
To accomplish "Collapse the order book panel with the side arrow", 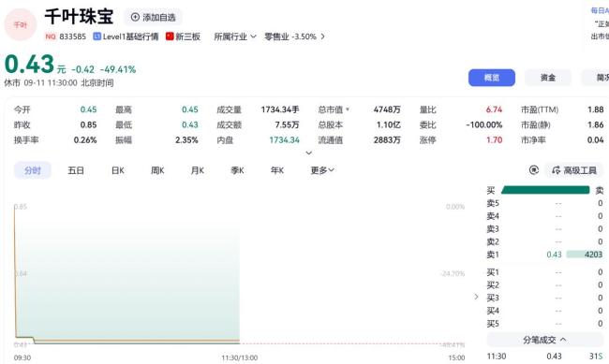I will point(476,297).
